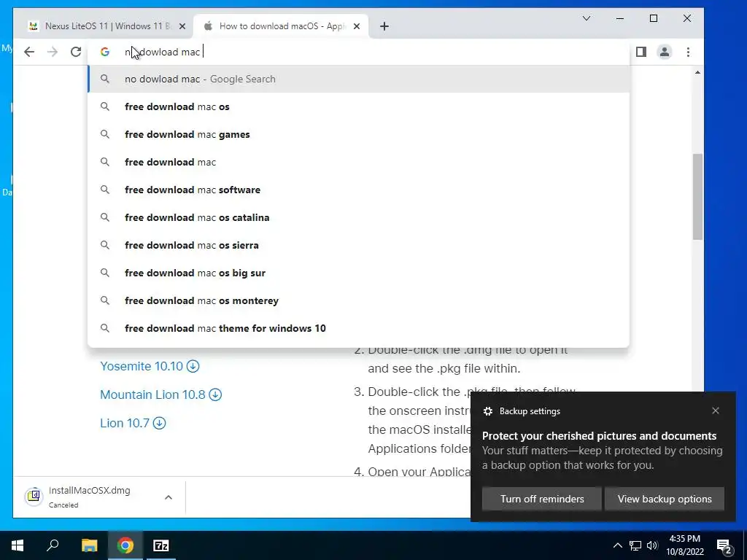The height and width of the screenshot is (560, 747).
Task: Expand InstallMacOSX.dmg download options chevron
Action: (169, 497)
